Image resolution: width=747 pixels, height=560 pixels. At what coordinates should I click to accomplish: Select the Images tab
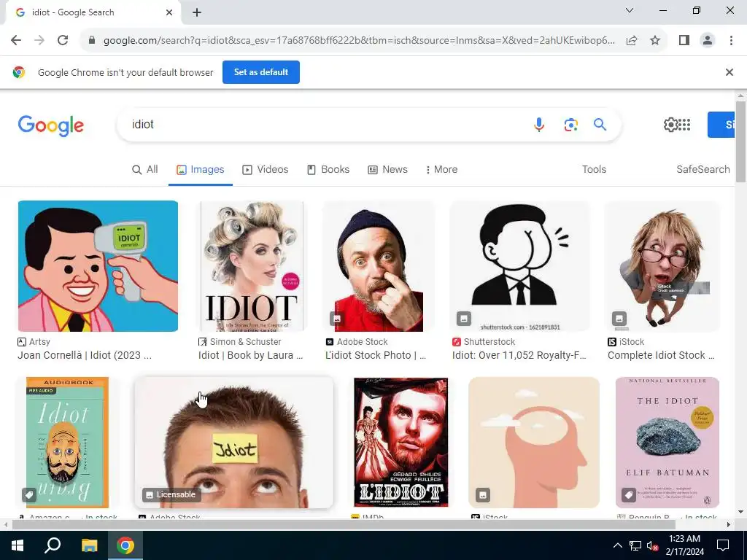(x=200, y=169)
